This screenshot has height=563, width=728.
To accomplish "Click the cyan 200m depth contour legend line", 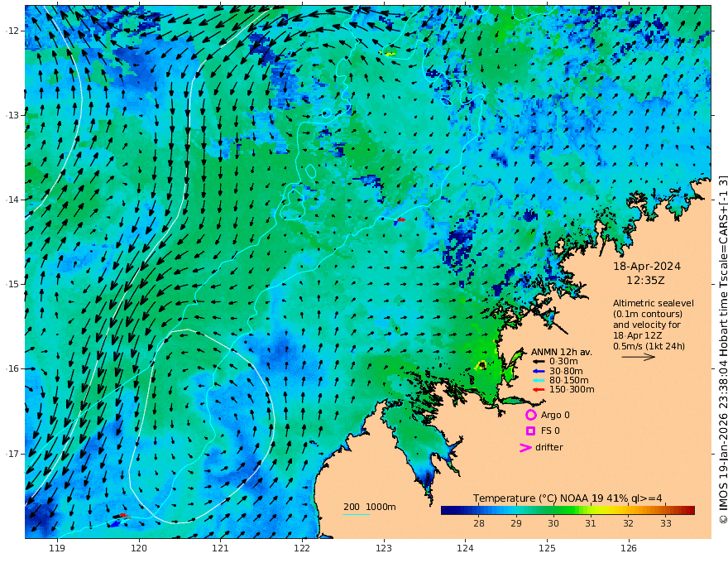I will tap(356, 514).
